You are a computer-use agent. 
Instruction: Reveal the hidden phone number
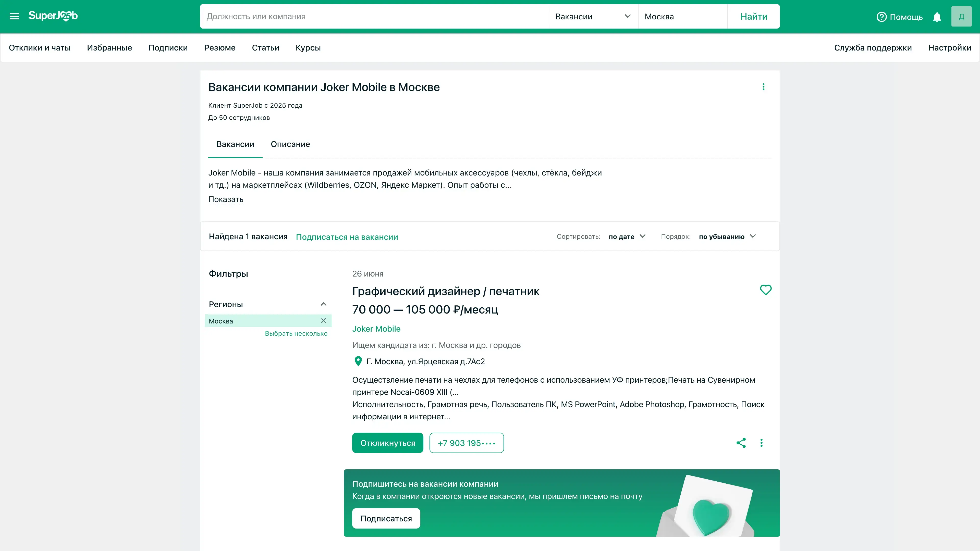[467, 443]
